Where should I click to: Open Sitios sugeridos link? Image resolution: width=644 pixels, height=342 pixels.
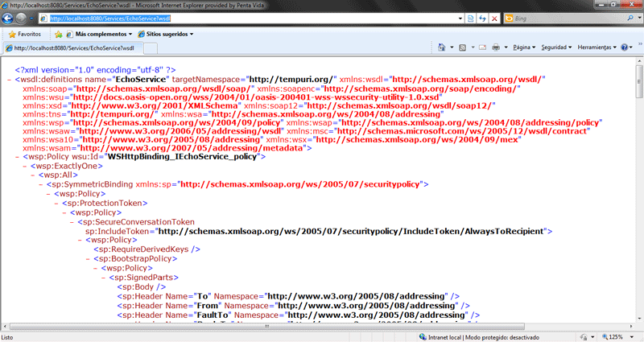(x=166, y=34)
